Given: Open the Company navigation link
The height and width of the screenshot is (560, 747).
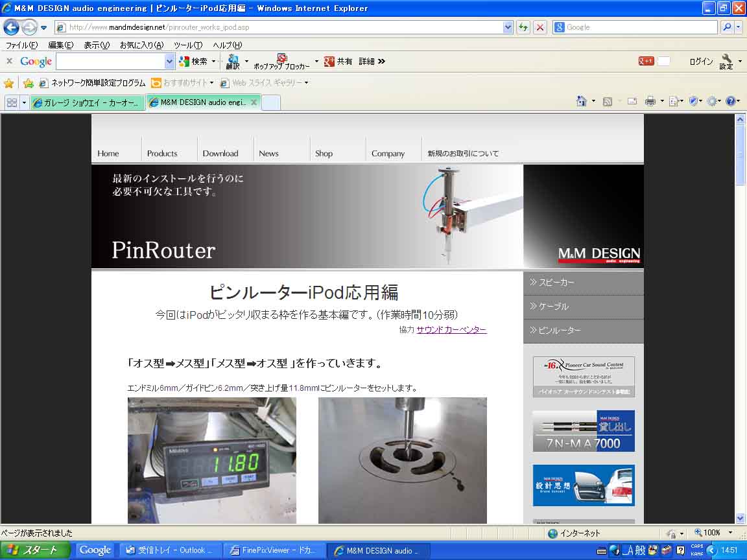Looking at the screenshot, I should click(388, 154).
